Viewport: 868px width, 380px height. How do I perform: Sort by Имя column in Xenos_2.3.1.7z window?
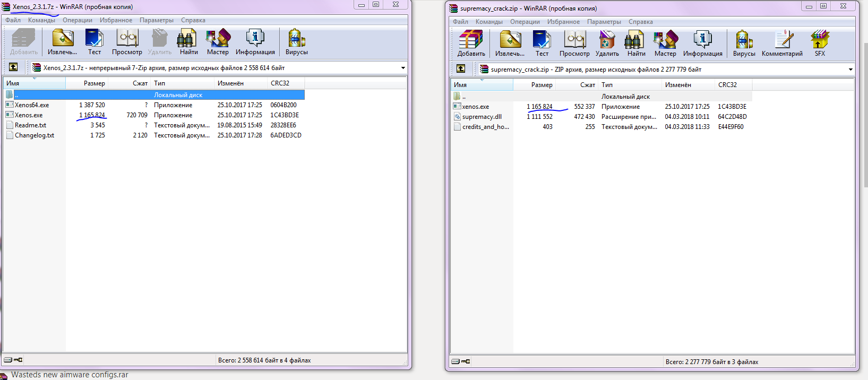35,83
